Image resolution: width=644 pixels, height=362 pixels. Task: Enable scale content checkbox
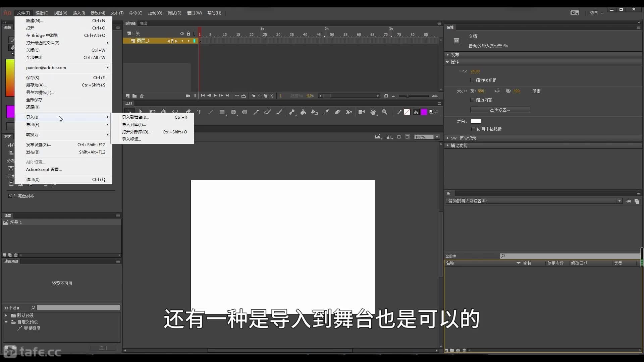472,100
